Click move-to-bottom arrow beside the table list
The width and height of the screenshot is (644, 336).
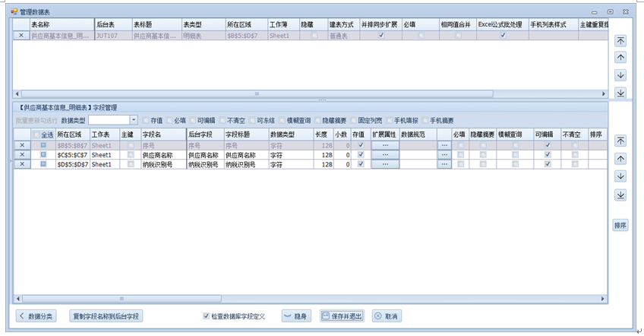point(620,92)
